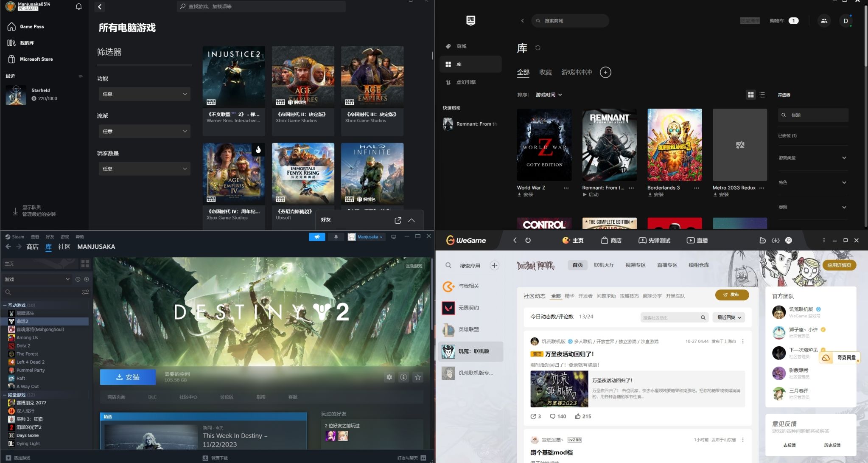The width and height of the screenshot is (868, 463).
Task: Open 英雄联盟 in WeGame sidebar
Action: (471, 329)
